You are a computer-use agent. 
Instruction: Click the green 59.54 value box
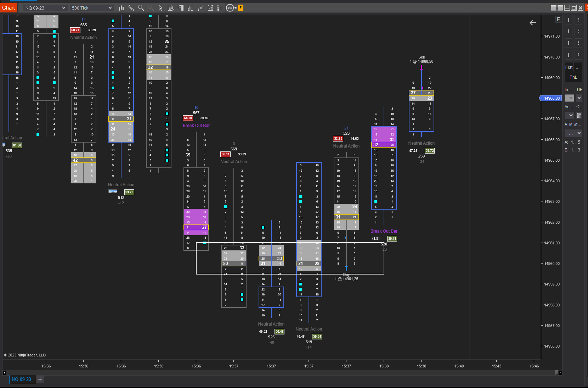pos(317,337)
